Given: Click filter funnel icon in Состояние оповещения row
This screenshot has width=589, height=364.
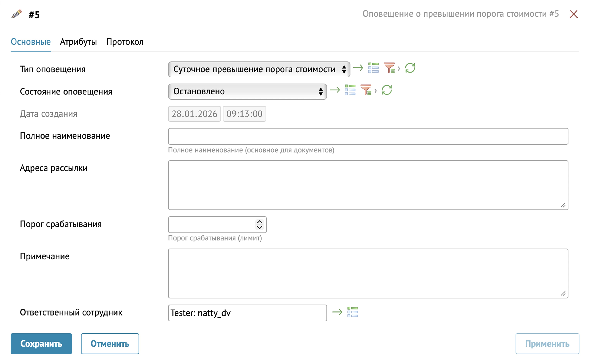Looking at the screenshot, I should 366,90.
